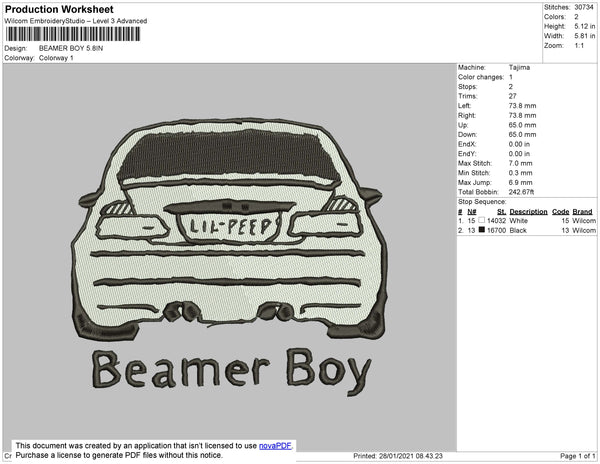Select the Left value 73.8 mm

pyautogui.click(x=522, y=106)
